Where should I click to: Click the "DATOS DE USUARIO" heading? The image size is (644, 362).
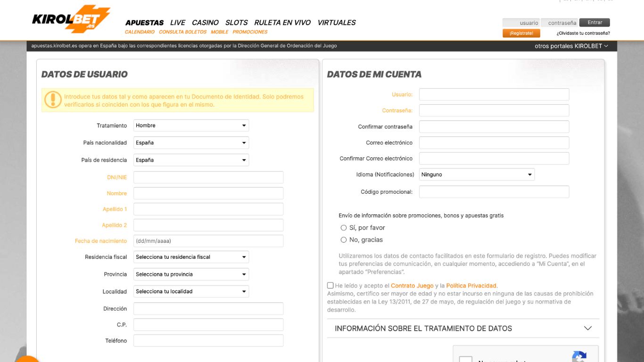tap(84, 74)
